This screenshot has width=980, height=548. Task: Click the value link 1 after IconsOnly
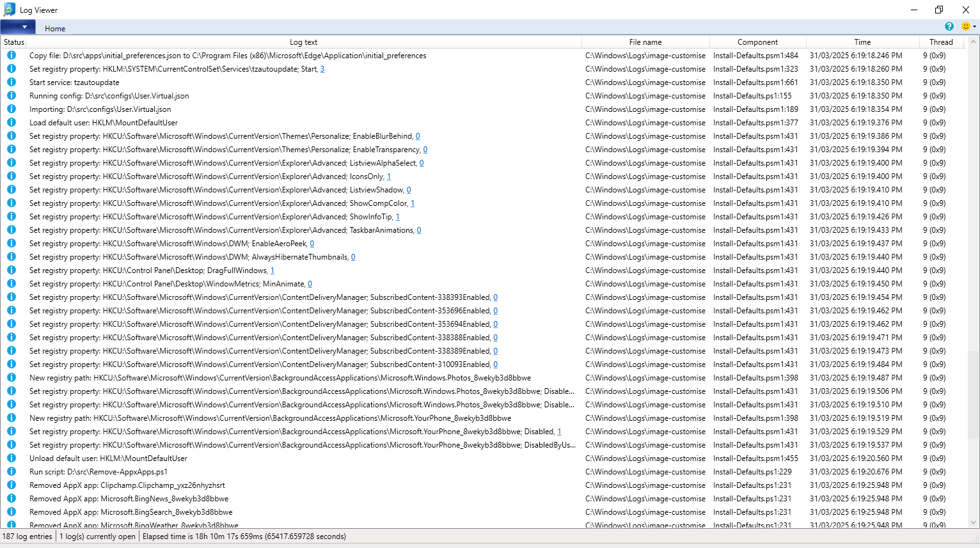coord(389,176)
